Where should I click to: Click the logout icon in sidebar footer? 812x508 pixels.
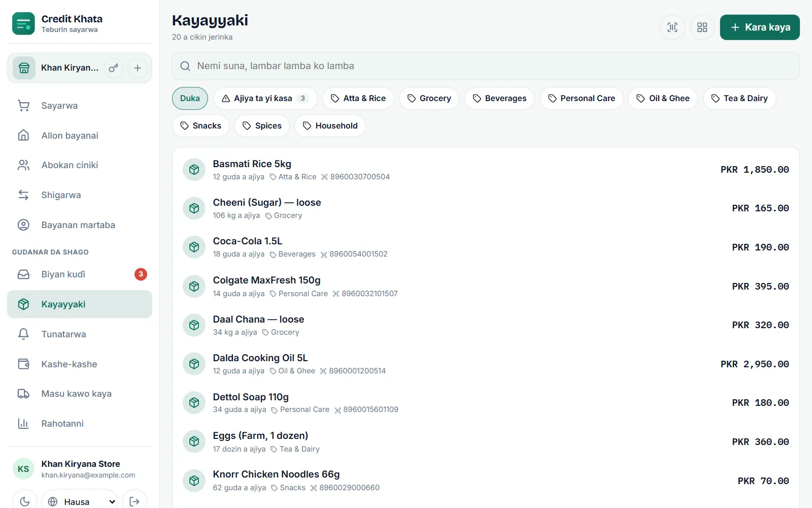[x=134, y=501]
